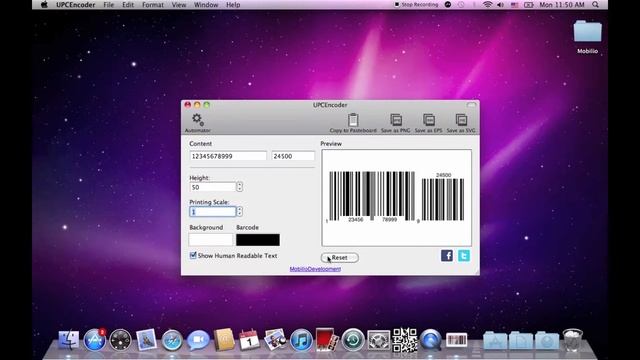Image resolution: width=640 pixels, height=360 pixels.
Task: Launch Dashboard from dock
Action: (x=120, y=340)
